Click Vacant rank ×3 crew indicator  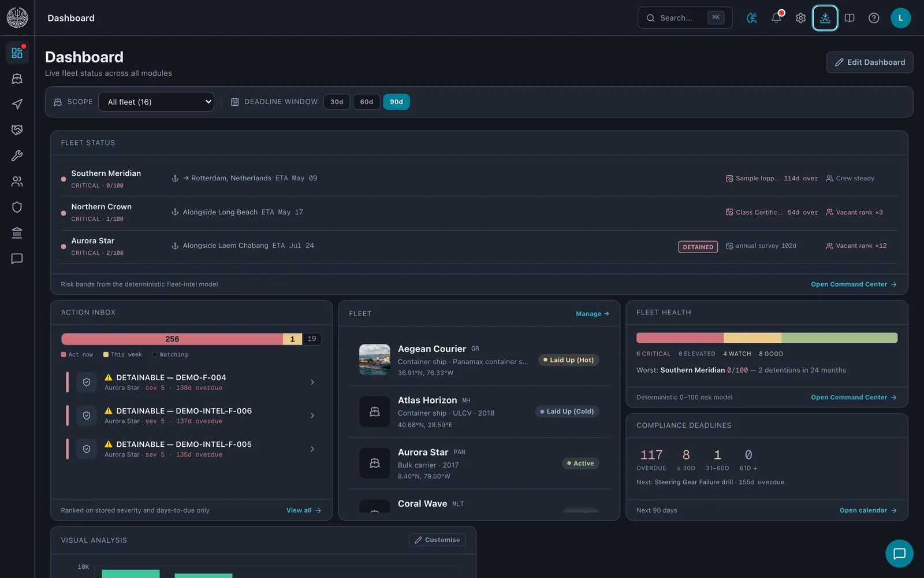[x=855, y=213]
